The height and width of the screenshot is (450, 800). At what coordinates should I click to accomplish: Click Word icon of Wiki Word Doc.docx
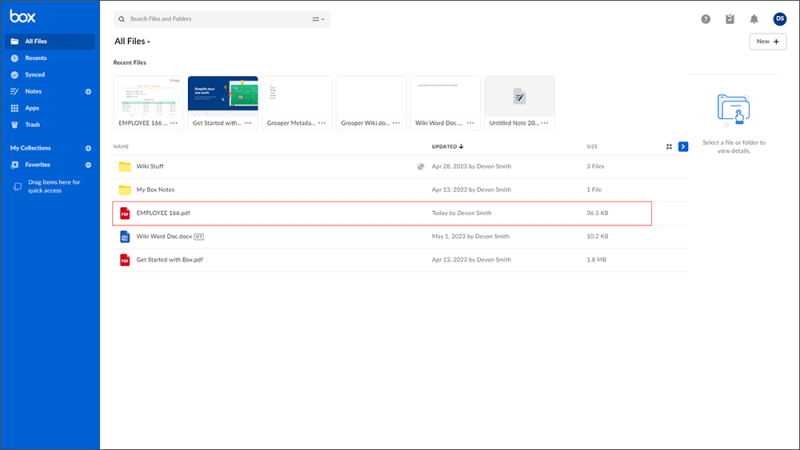tap(124, 237)
